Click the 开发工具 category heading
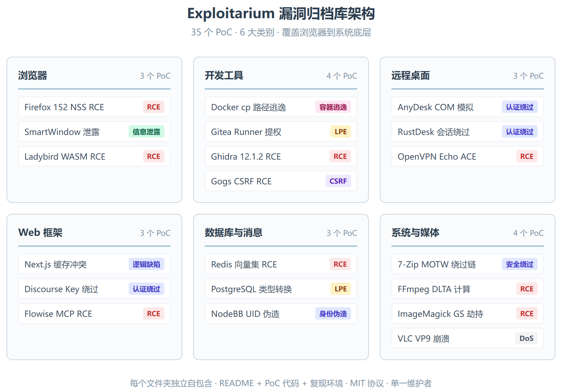Screen dimensions: 562x392 tap(224, 76)
